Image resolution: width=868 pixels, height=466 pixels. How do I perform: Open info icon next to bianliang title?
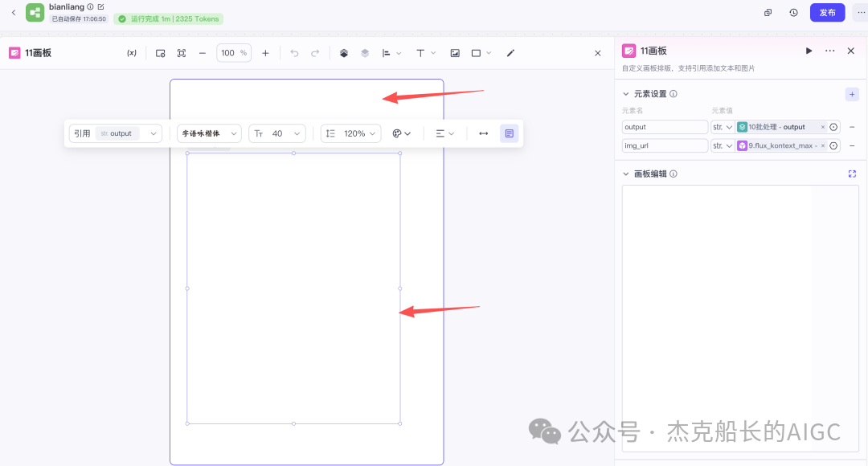[90, 7]
